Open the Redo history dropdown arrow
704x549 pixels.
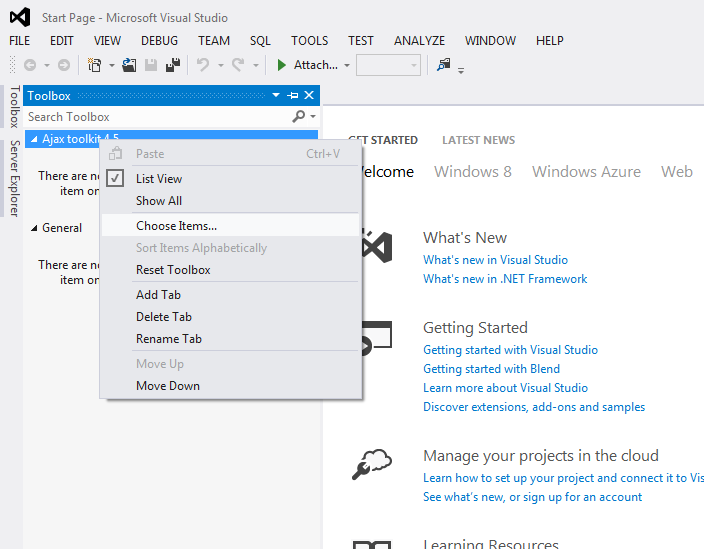coord(255,66)
